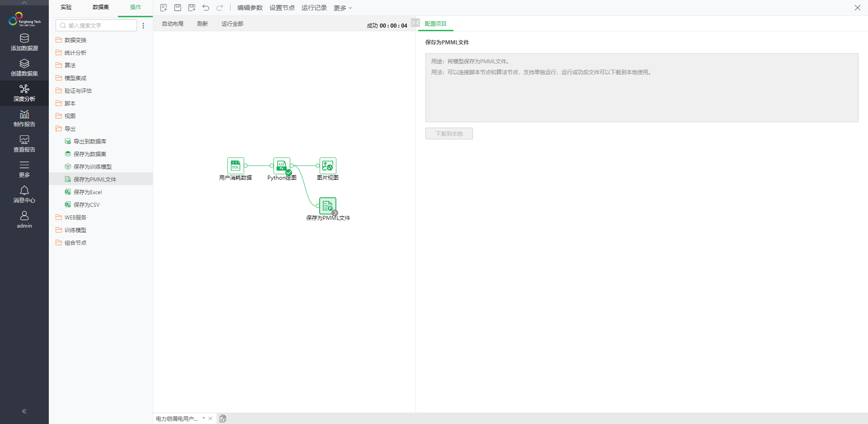Click 运行记录 in the toolbar
The height and width of the screenshot is (424, 868).
(x=314, y=8)
